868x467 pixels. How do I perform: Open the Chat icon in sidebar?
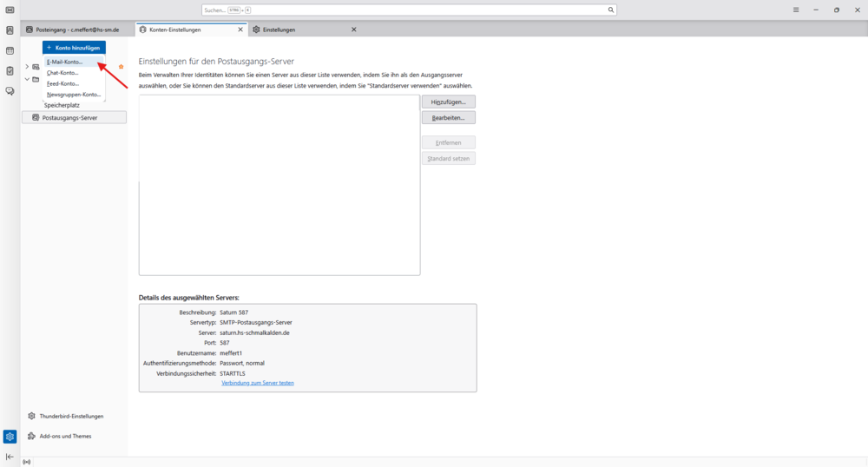10,91
